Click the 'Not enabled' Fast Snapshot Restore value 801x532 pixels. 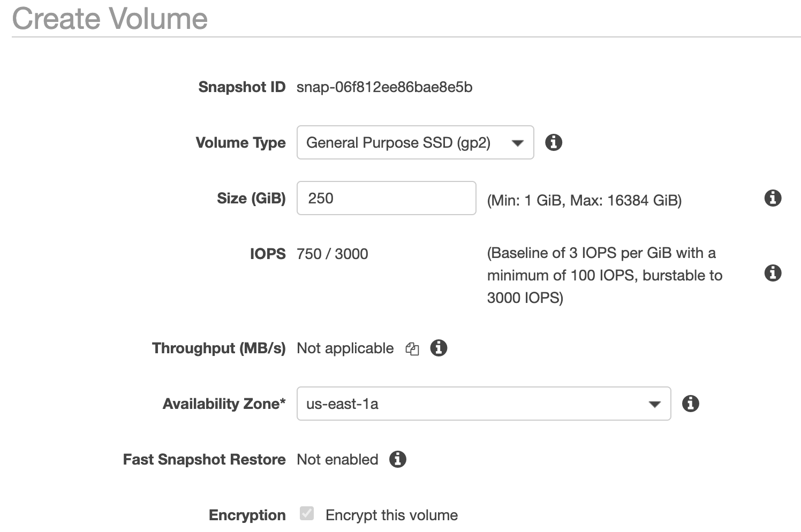point(337,459)
